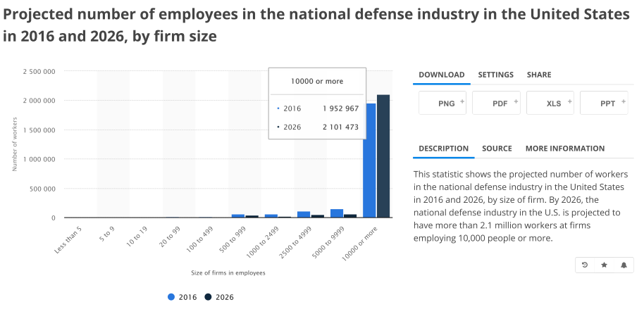Click the star favorite icon
The width and height of the screenshot is (644, 314).
pyautogui.click(x=604, y=265)
